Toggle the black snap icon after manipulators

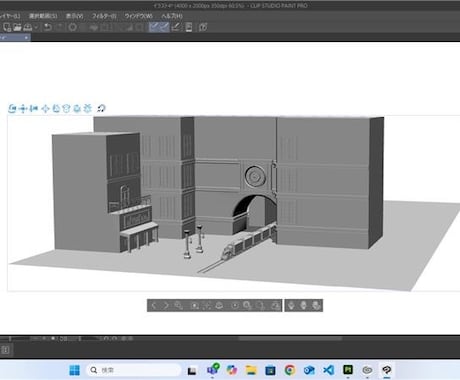(x=101, y=108)
